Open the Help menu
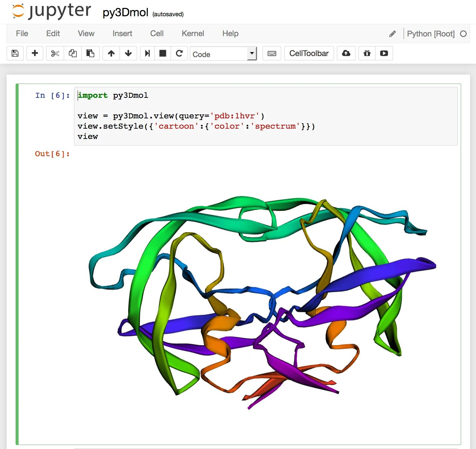Screen dimensions: 476x449 point(230,33)
